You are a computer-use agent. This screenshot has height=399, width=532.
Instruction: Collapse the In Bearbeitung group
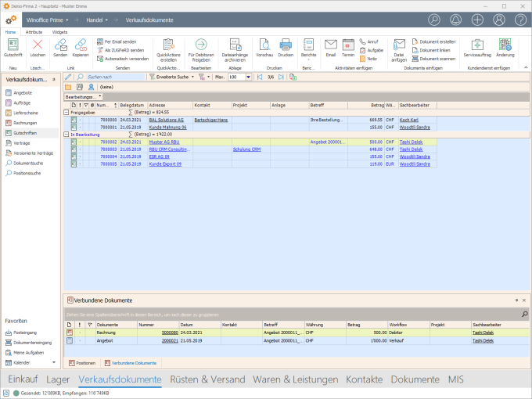pos(66,134)
